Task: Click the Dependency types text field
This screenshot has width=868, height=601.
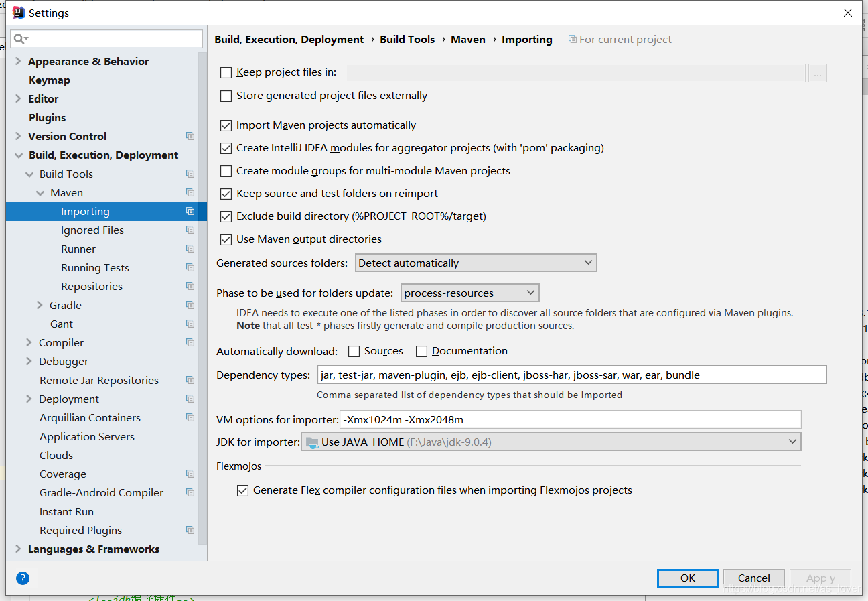Action: tap(572, 375)
